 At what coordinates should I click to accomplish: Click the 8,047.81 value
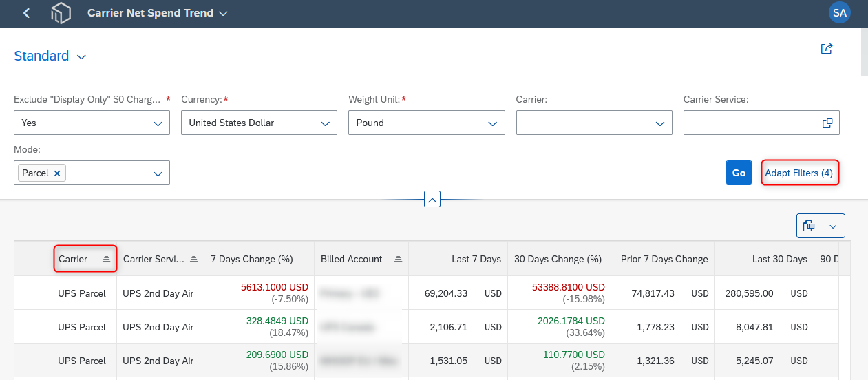(x=754, y=327)
